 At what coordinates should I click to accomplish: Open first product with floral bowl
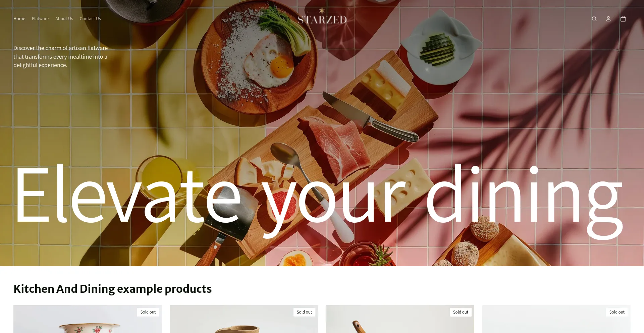click(88, 319)
